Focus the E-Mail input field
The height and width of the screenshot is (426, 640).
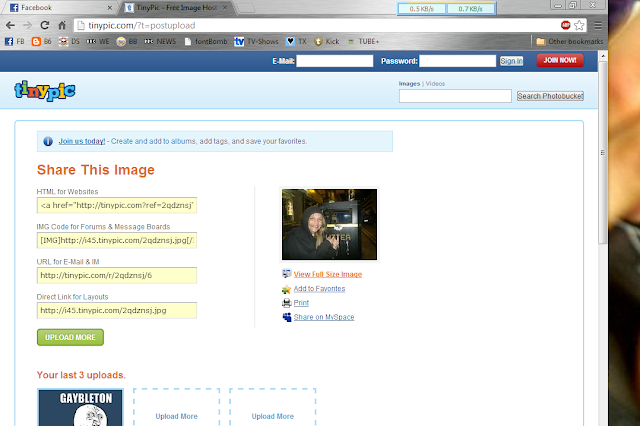point(335,61)
